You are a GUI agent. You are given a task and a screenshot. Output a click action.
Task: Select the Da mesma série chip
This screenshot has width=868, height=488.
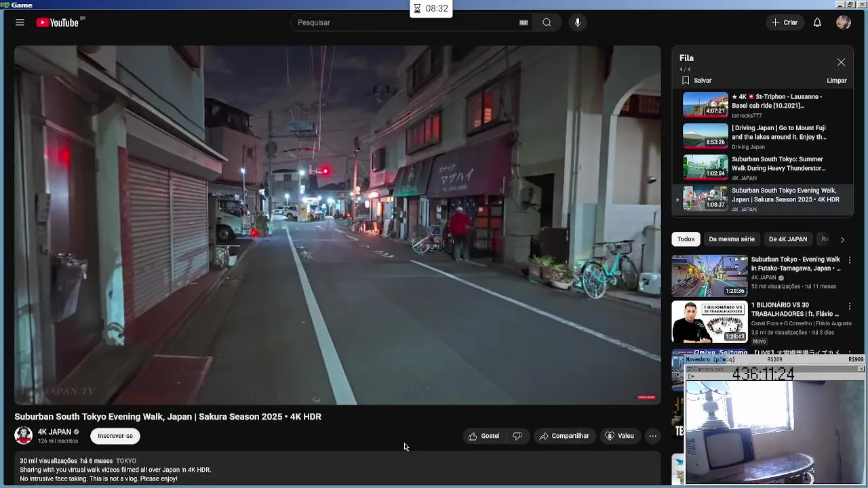(731, 239)
